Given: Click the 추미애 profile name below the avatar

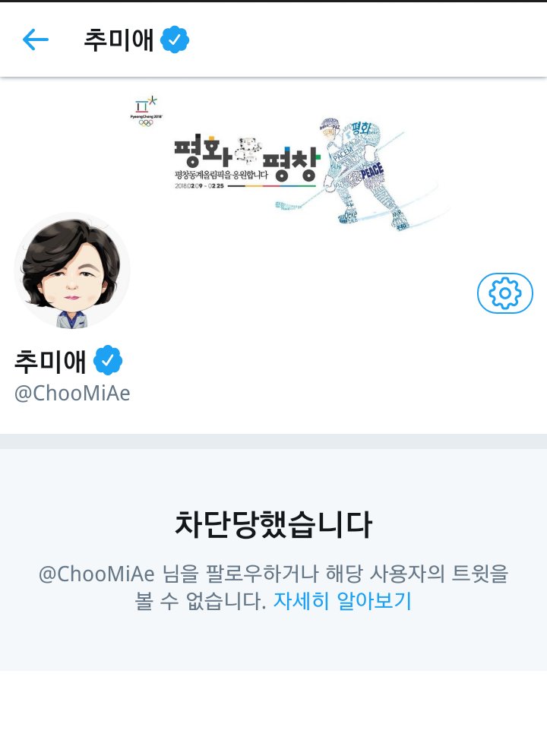Looking at the screenshot, I should click(x=50, y=361).
